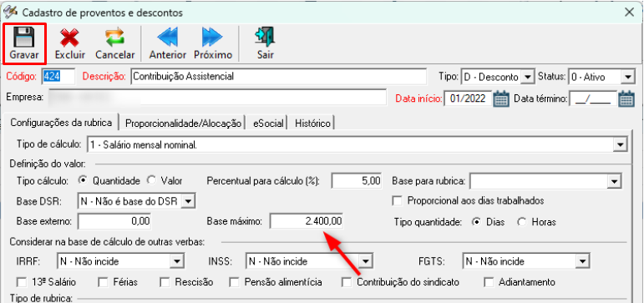The width and height of the screenshot is (644, 303).
Task: Open the Data término calendar picker
Action: click(x=626, y=99)
